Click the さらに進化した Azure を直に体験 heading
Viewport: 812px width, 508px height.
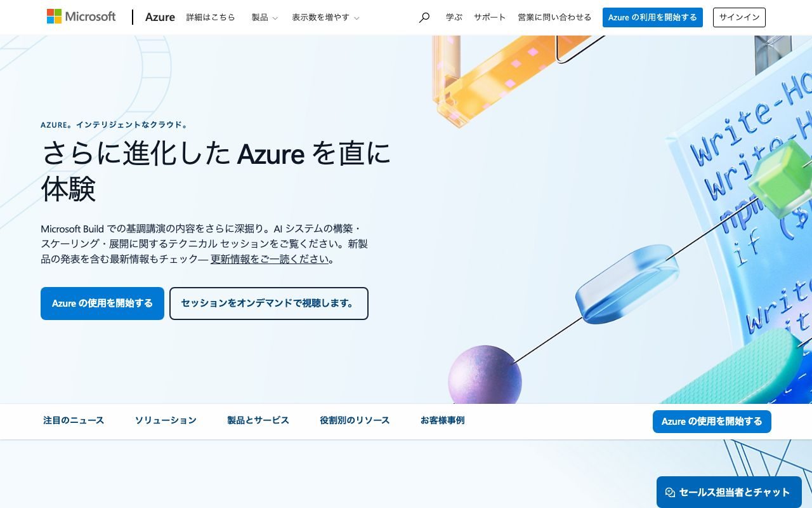216,171
